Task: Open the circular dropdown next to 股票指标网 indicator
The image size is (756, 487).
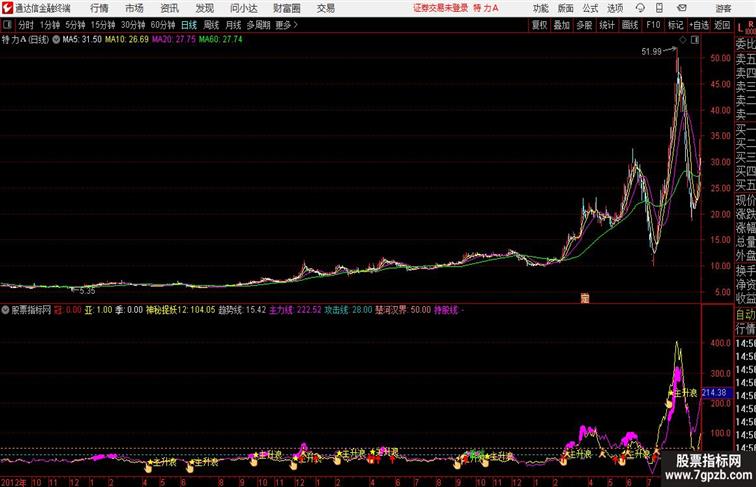Action: pos(5,310)
